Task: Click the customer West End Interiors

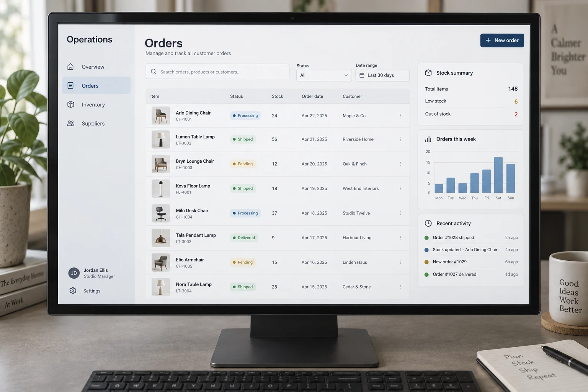Action: 361,188
